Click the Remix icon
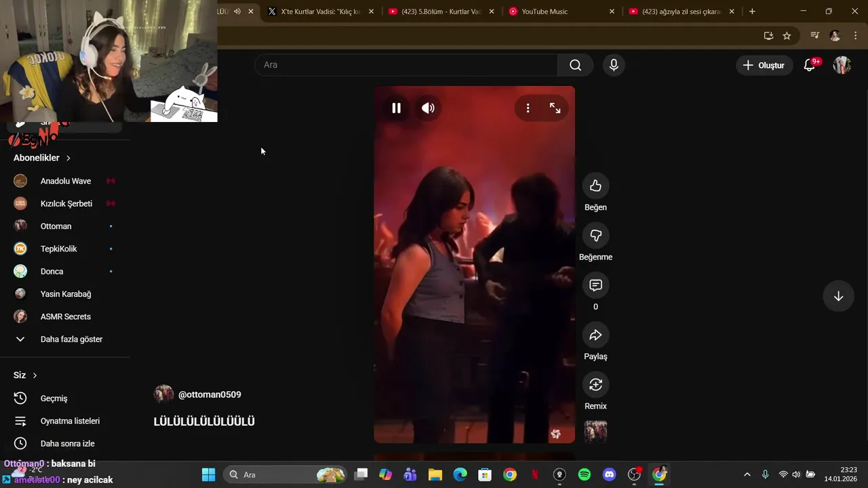Viewport: 868px width, 488px height. tap(595, 384)
